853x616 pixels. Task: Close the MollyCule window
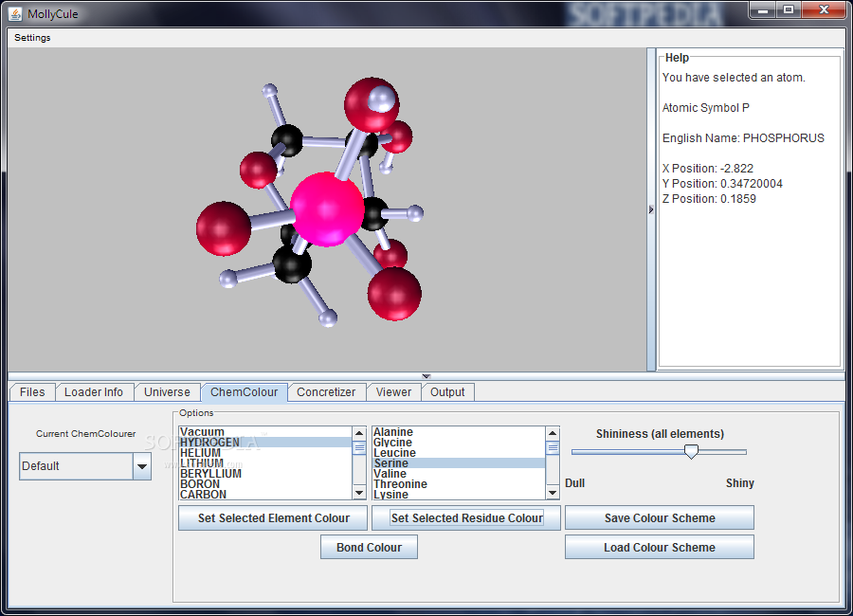[x=824, y=9]
